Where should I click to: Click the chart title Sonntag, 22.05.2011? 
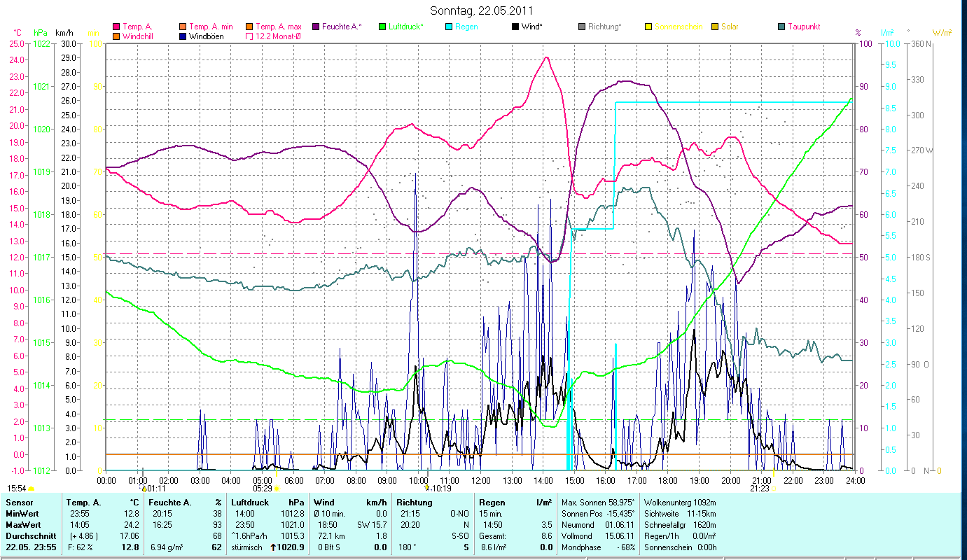click(x=483, y=10)
